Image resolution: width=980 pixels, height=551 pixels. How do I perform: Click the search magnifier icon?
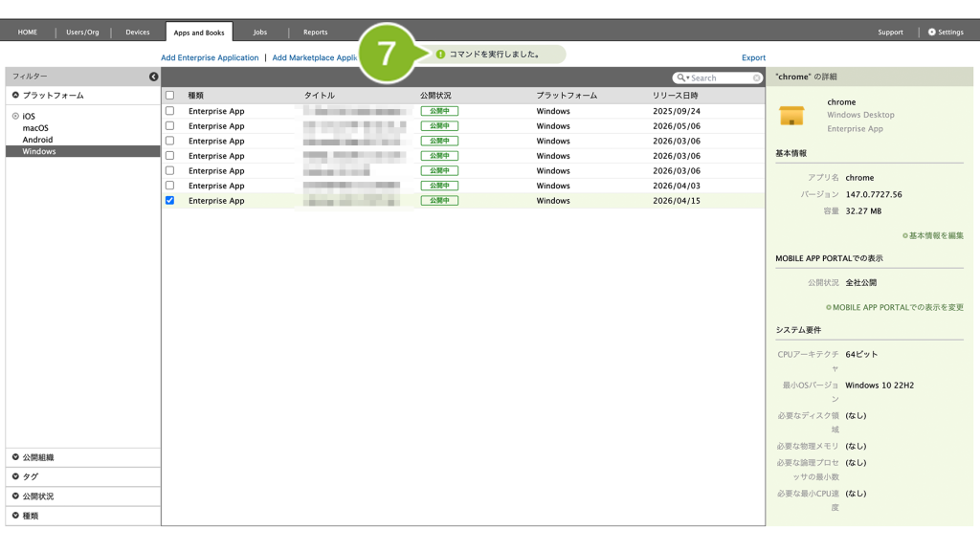(680, 78)
